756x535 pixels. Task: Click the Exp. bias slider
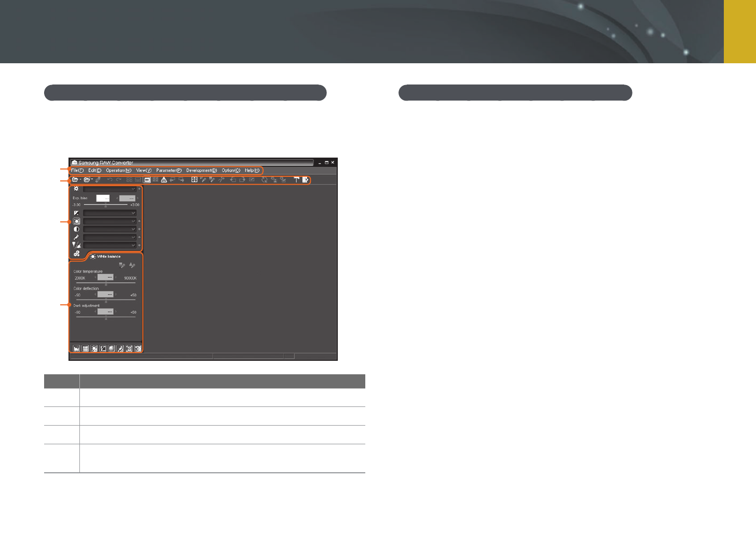coord(106,205)
